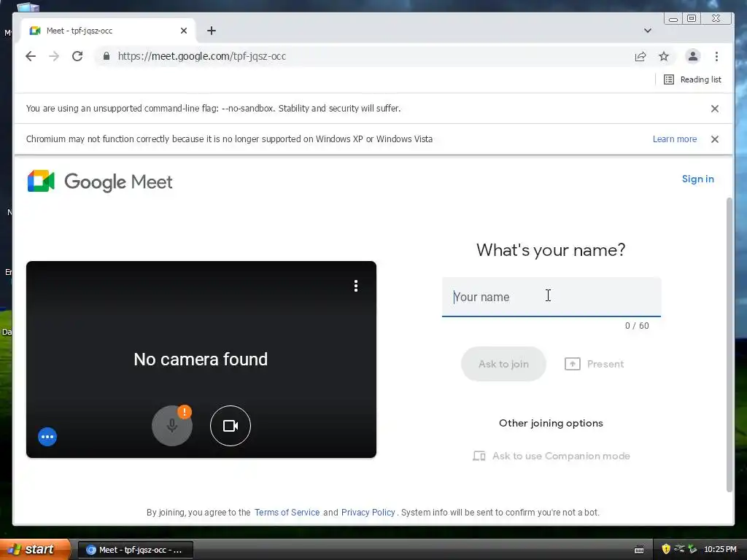Click the page vertical scrollbar
This screenshot has height=560, width=747.
[729, 345]
